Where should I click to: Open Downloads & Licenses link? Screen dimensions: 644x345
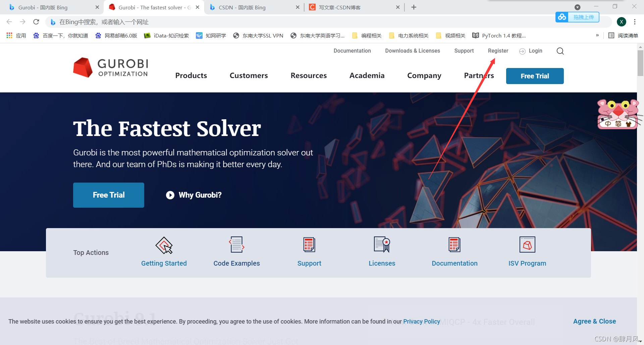coord(413,51)
